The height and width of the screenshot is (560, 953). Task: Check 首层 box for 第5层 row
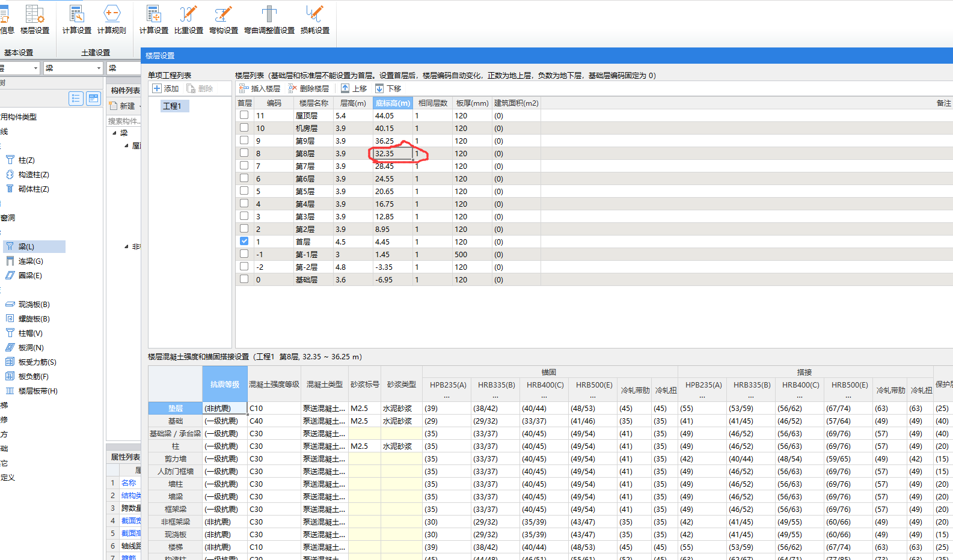point(244,190)
